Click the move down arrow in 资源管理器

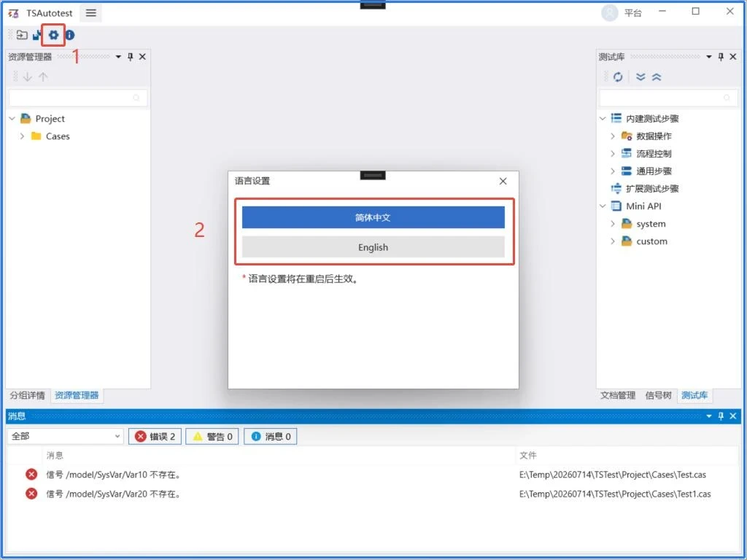click(x=28, y=77)
